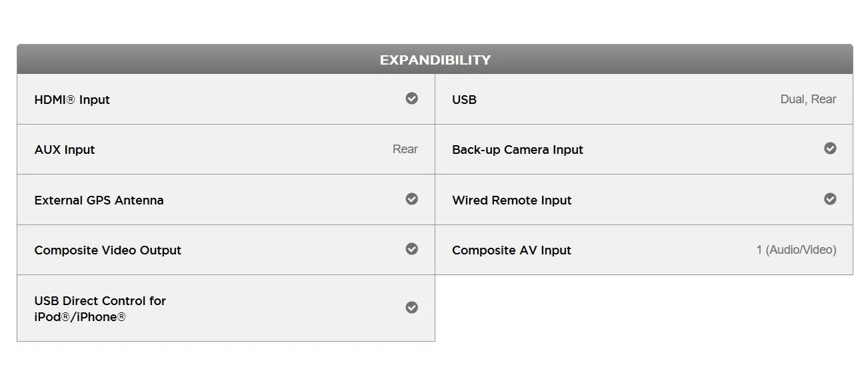The height and width of the screenshot is (371, 868).
Task: Click the '1 (Audio/Video)' value text
Action: click(796, 250)
